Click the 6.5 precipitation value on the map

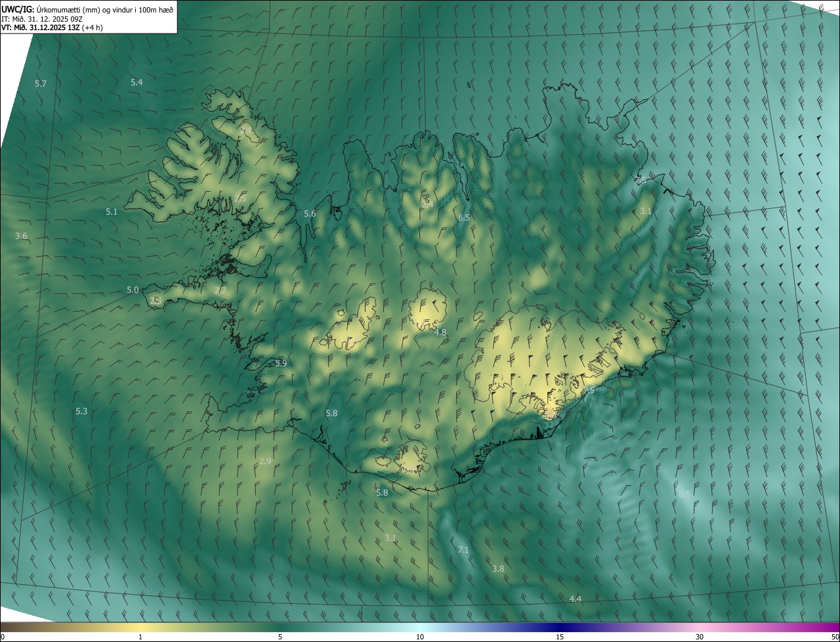point(464,217)
